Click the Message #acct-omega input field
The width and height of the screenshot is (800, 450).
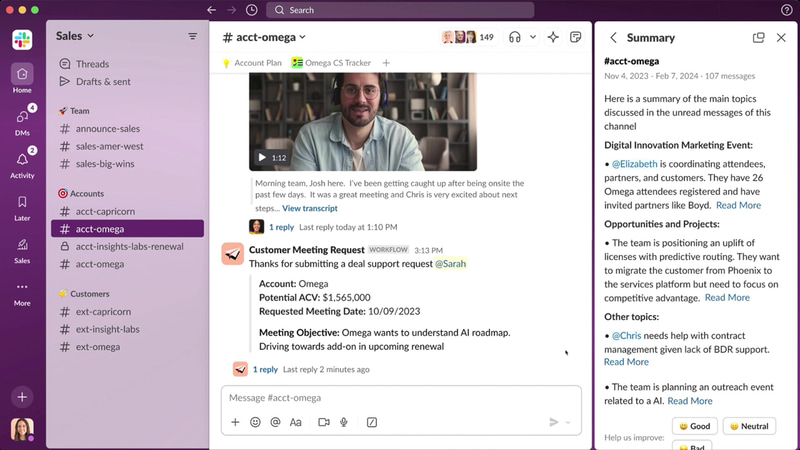401,397
